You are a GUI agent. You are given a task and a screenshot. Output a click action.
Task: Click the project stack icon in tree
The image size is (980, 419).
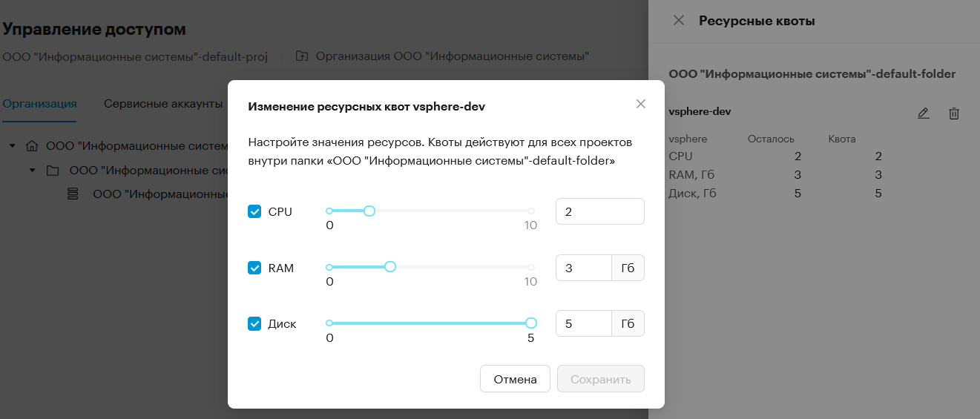click(x=73, y=194)
